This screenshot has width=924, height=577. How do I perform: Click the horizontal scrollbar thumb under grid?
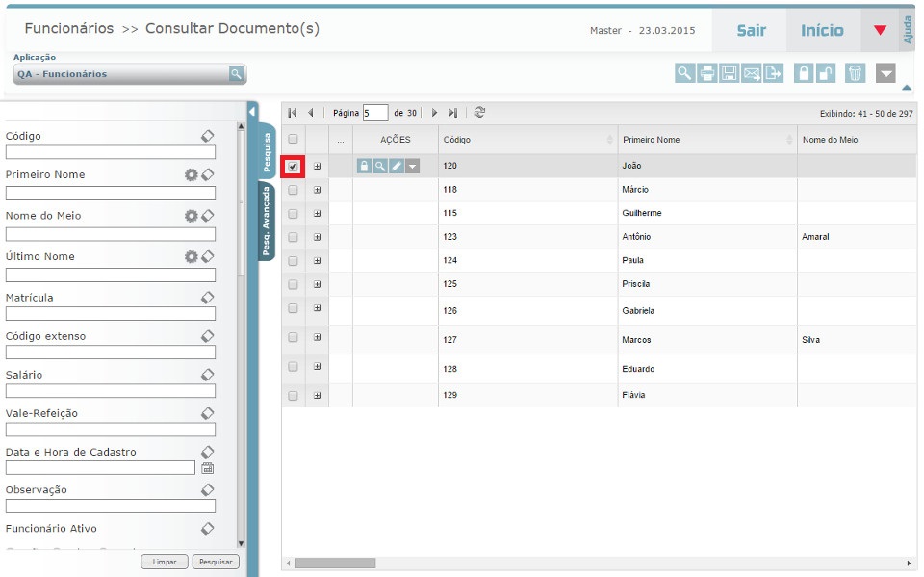point(334,563)
